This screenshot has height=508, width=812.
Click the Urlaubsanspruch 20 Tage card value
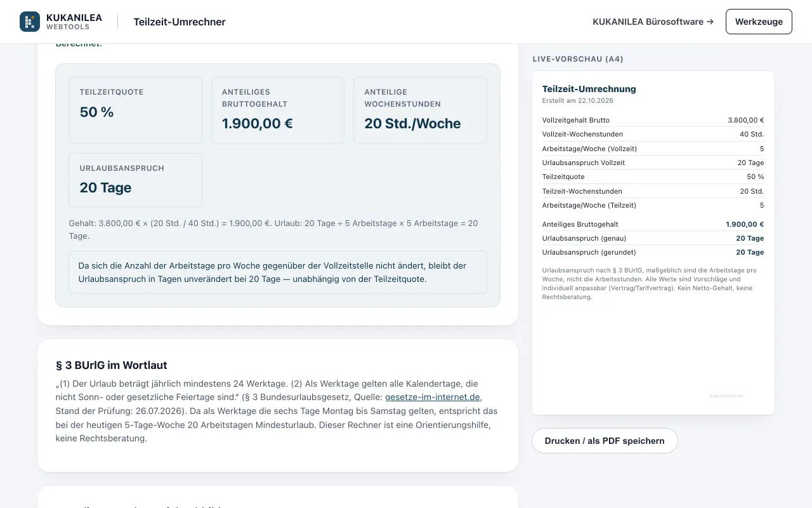click(106, 188)
